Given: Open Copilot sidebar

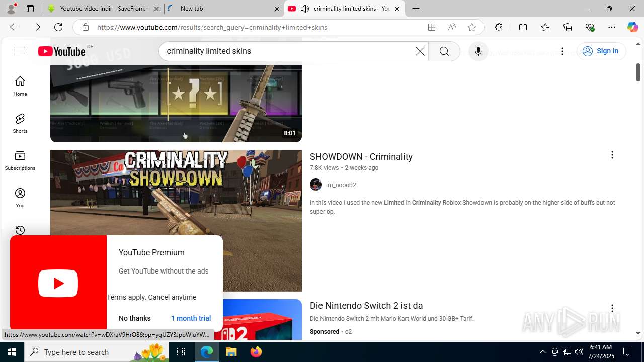Looking at the screenshot, I should point(632,27).
